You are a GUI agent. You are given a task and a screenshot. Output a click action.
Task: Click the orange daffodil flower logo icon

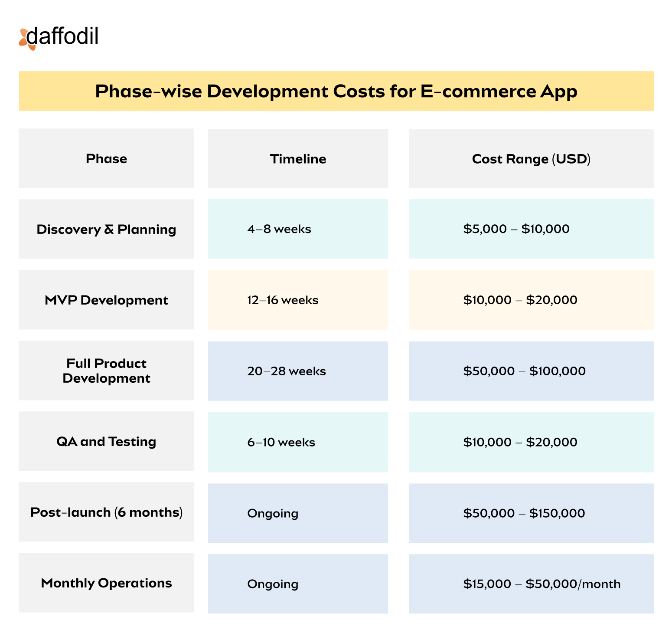(25, 39)
